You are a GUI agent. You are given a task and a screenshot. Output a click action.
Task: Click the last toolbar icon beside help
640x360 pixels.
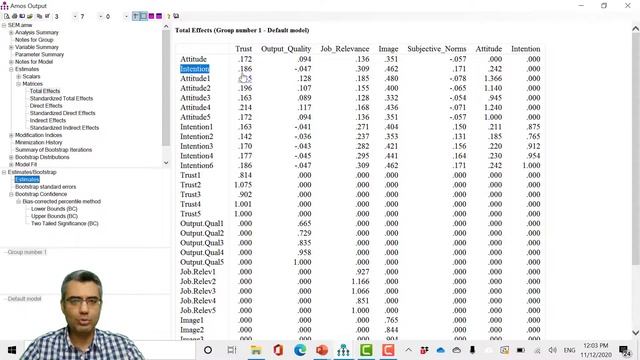pos(176,16)
